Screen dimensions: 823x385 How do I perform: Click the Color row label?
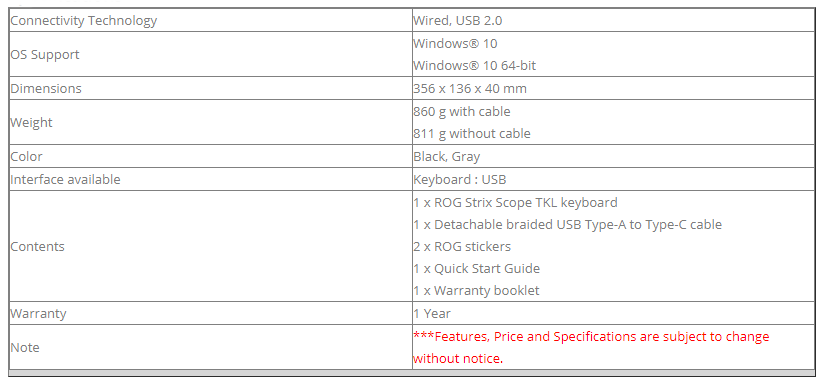click(x=26, y=156)
